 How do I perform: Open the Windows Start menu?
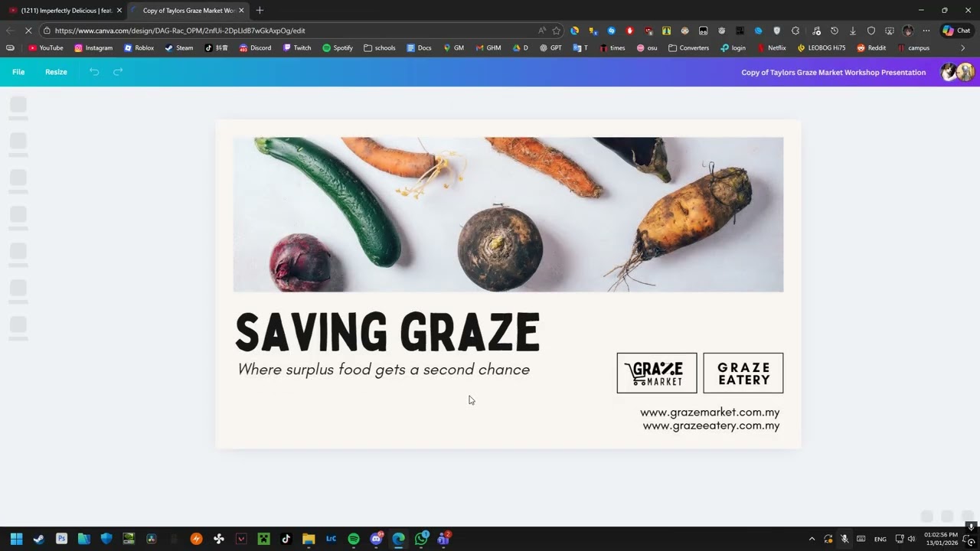(16, 539)
